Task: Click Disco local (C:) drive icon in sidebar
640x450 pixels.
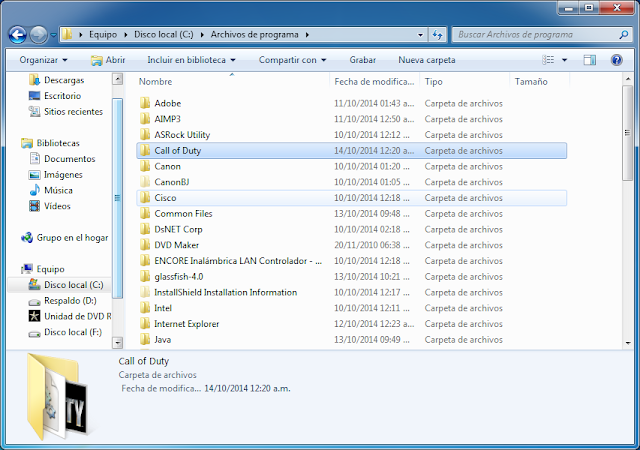Action: tap(35, 285)
